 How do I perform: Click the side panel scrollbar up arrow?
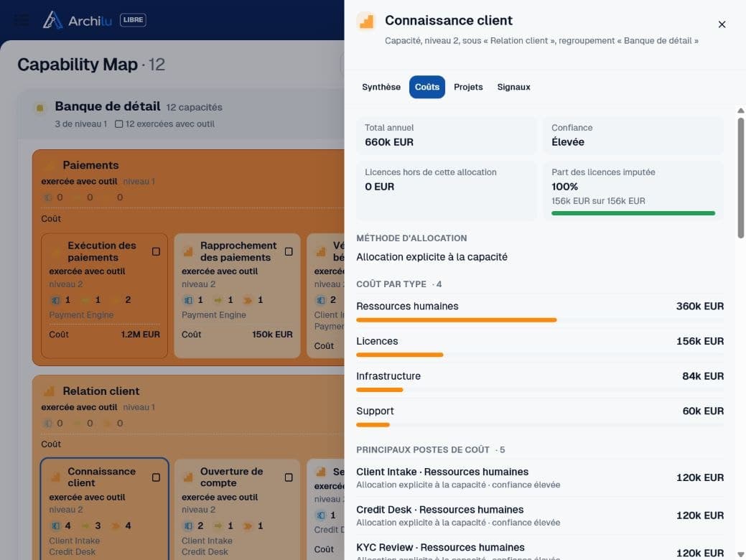(741, 111)
